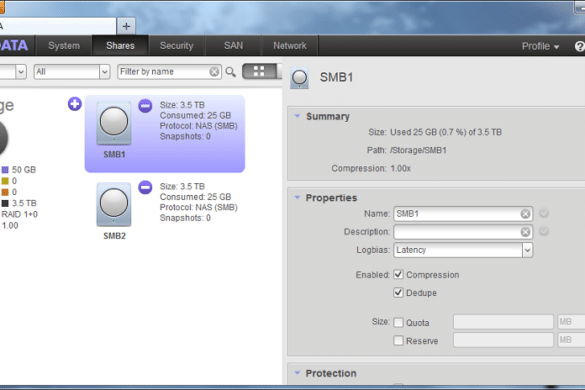Open the All filter dropdown
The width and height of the screenshot is (585, 390).
click(x=72, y=72)
